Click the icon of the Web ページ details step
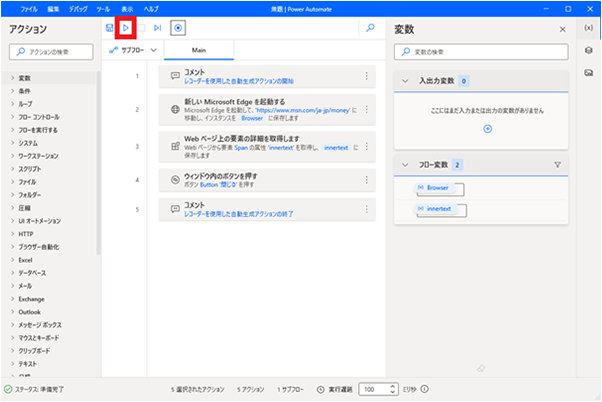Image resolution: width=602 pixels, height=402 pixels. pyautogui.click(x=175, y=146)
